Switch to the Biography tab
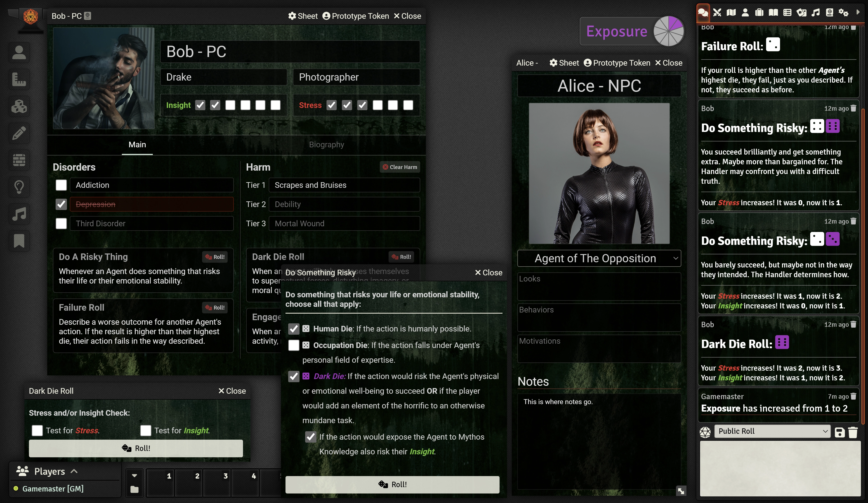The image size is (868, 503). (326, 144)
